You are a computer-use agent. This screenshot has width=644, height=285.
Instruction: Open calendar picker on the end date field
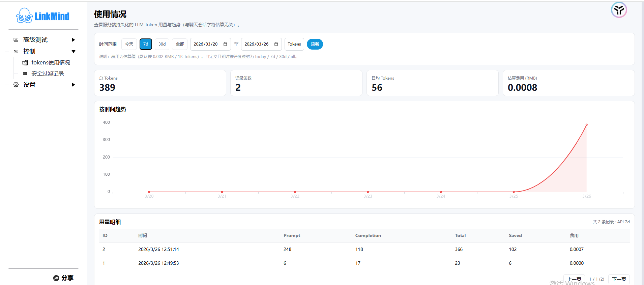tap(276, 44)
